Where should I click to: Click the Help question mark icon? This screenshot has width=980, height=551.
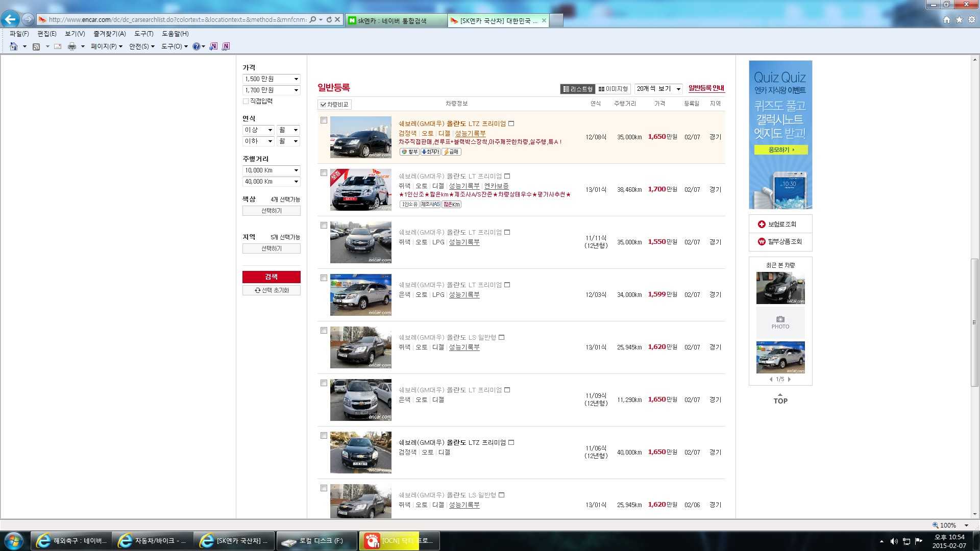[196, 46]
